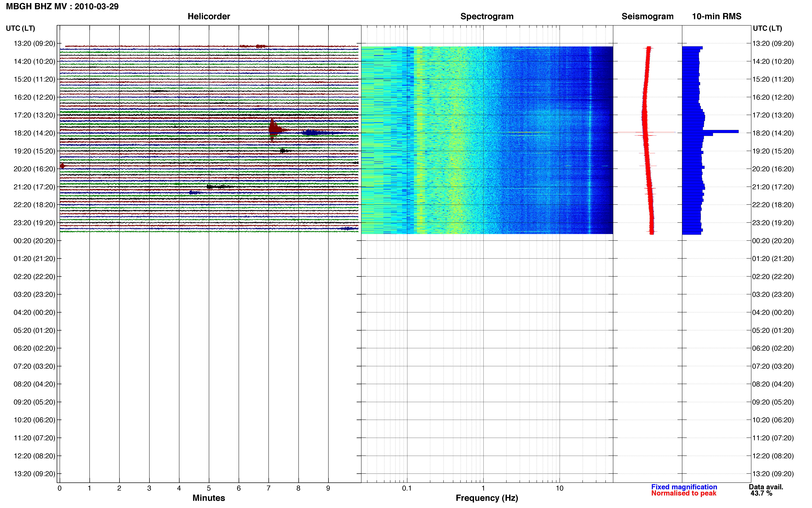
Task: Click left axis label '00:20 (20:20)'
Action: coord(34,241)
